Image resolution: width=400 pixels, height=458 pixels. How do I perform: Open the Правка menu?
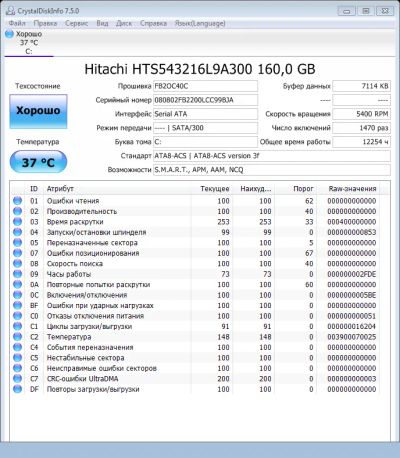click(45, 23)
